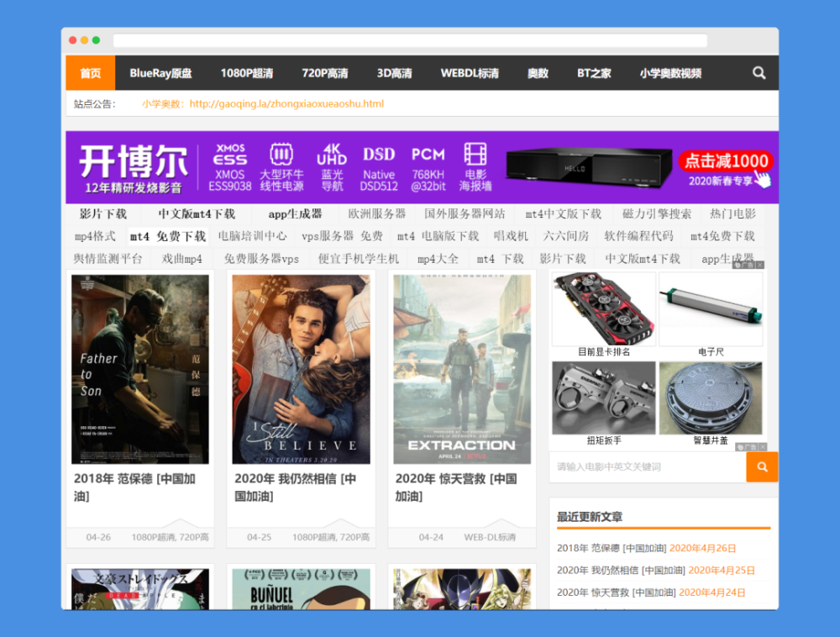Viewport: 840px width, 637px height.
Task: Open the Extraction movie poster
Action: point(462,369)
